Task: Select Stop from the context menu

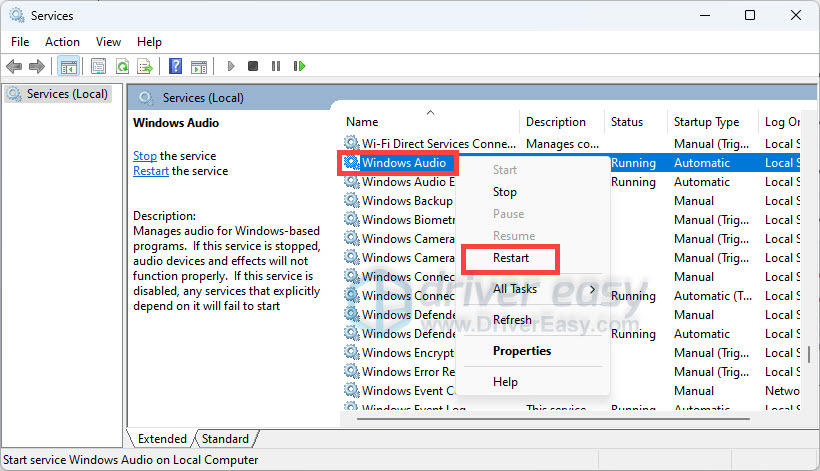Action: [x=505, y=192]
